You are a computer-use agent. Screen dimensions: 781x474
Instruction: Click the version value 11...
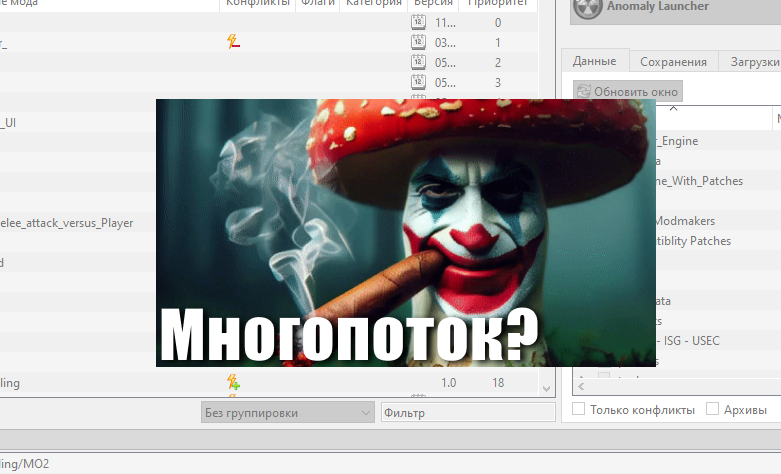pyautogui.click(x=445, y=22)
